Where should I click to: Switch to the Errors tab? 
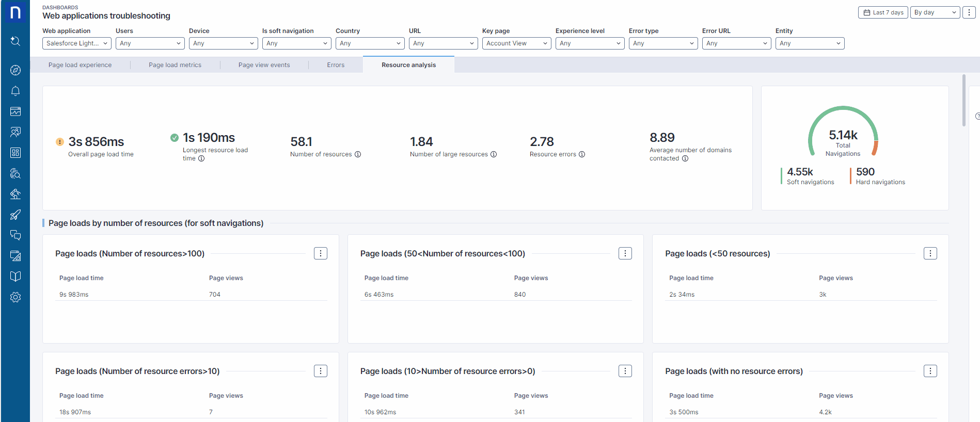point(336,65)
